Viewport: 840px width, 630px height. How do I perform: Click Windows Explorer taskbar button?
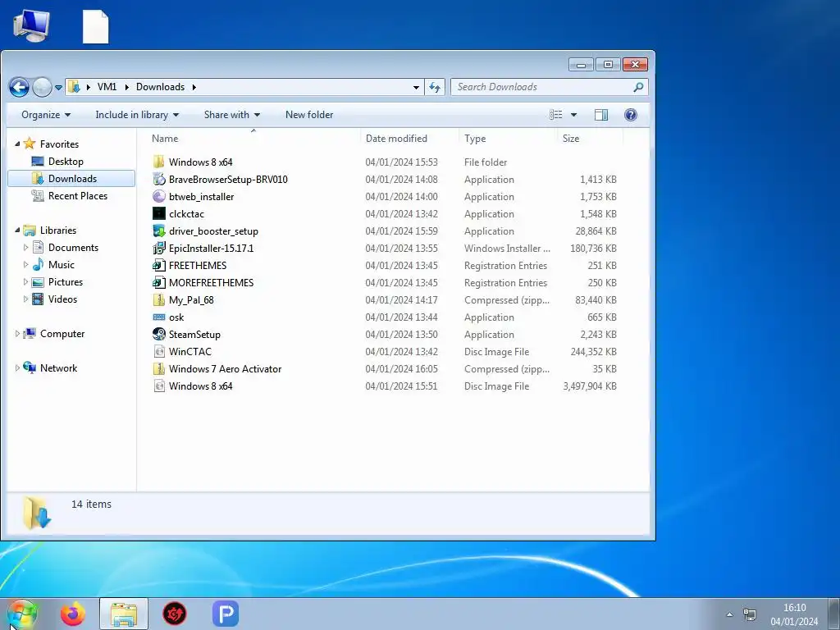click(x=124, y=614)
